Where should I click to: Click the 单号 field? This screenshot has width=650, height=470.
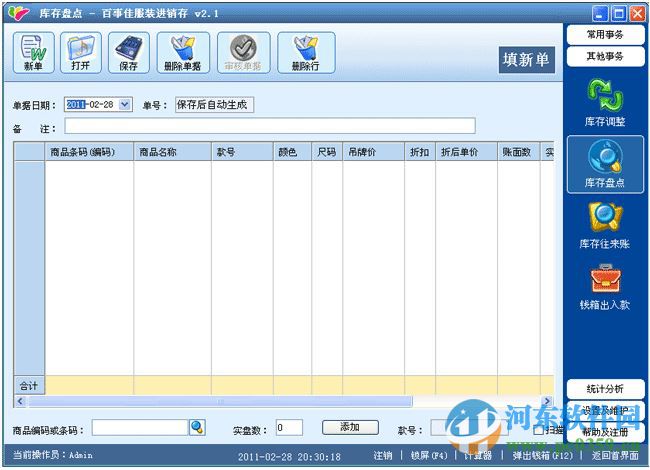214,104
